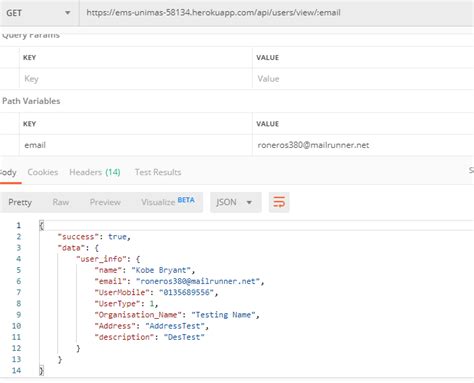Click the Path Variables heading
Image resolution: width=474 pixels, height=383 pixels.
31,101
